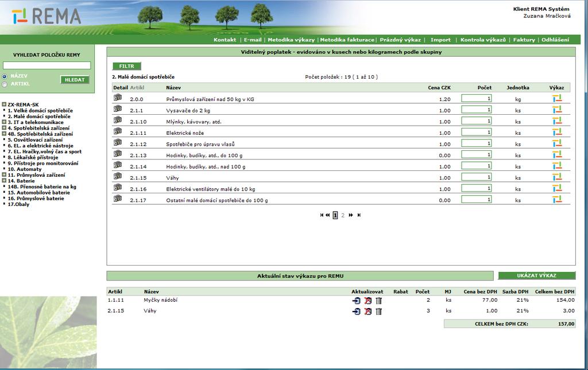Screen dimensions: 588x370
Task: Select the ARTIKL search radio button
Action: pyautogui.click(x=5, y=84)
